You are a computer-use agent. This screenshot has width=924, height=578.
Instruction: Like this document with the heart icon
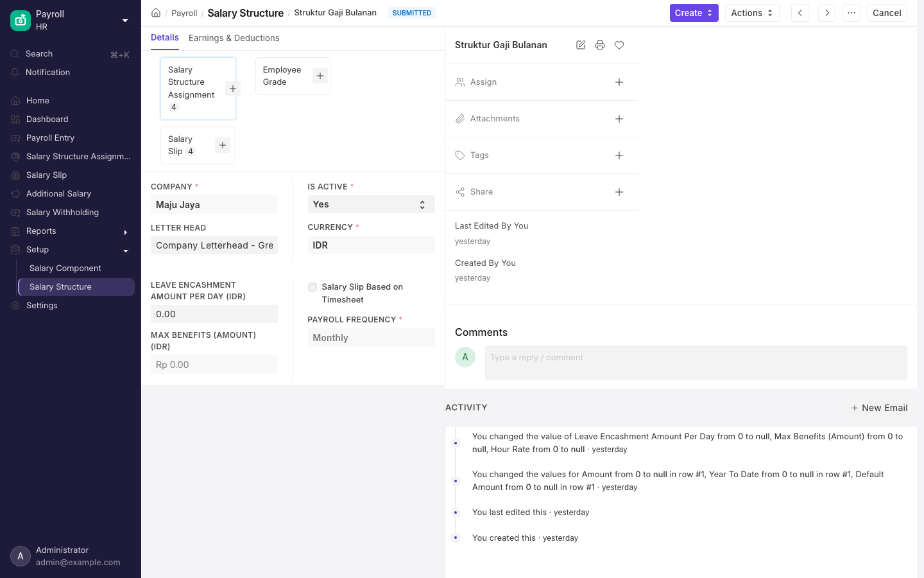(619, 45)
